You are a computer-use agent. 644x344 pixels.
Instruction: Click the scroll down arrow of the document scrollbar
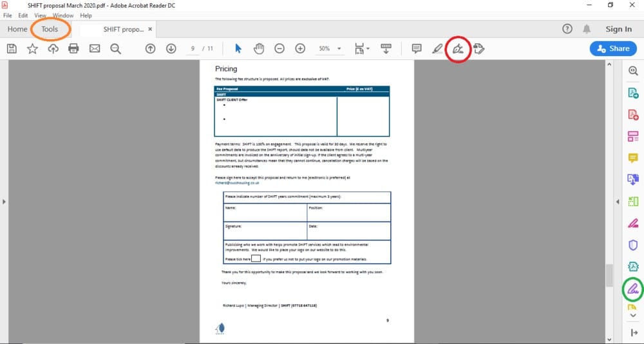pos(609,339)
